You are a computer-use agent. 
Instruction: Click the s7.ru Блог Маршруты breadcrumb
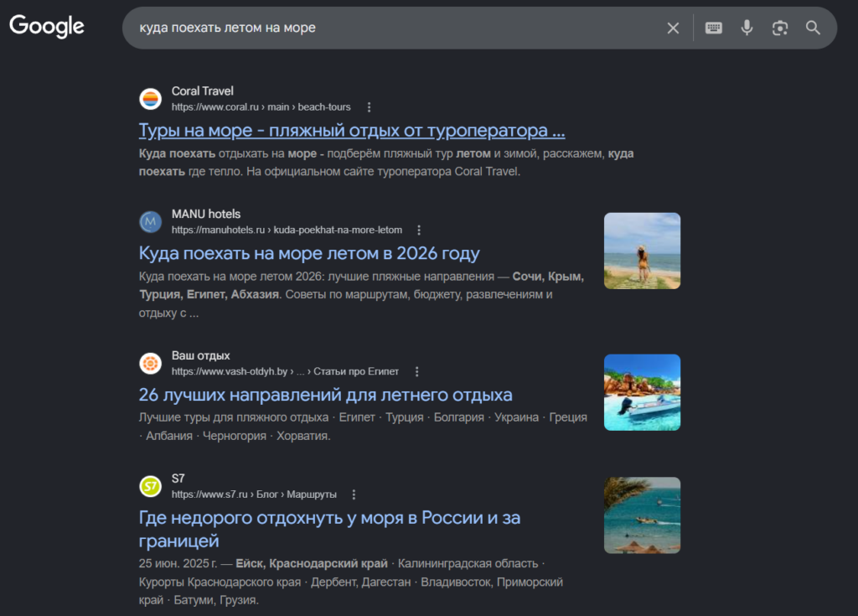[254, 494]
